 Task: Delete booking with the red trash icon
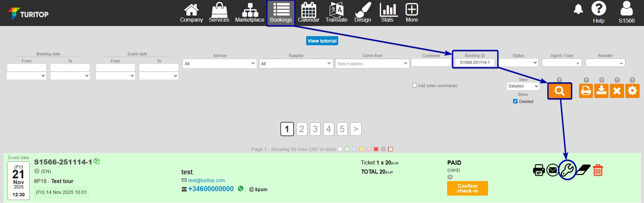pyautogui.click(x=598, y=170)
